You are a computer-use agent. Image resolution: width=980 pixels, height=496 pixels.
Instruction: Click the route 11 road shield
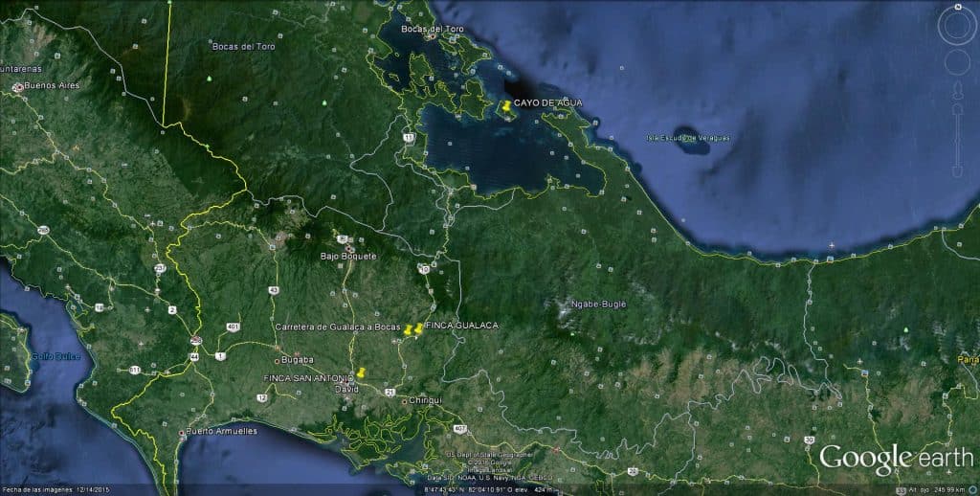pyautogui.click(x=409, y=136)
